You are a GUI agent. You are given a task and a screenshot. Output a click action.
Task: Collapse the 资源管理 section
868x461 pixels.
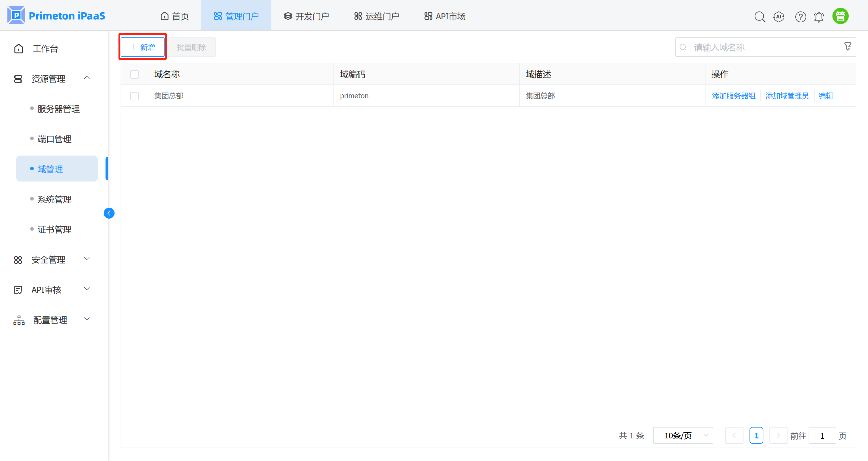[x=87, y=78]
